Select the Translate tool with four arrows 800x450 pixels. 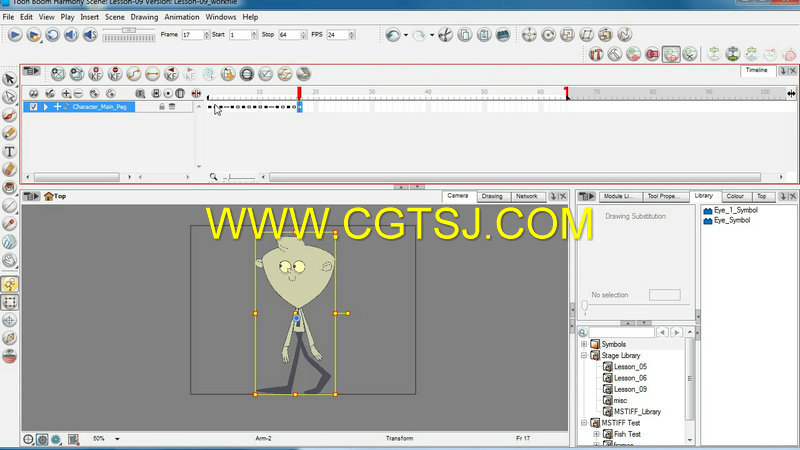[529, 35]
